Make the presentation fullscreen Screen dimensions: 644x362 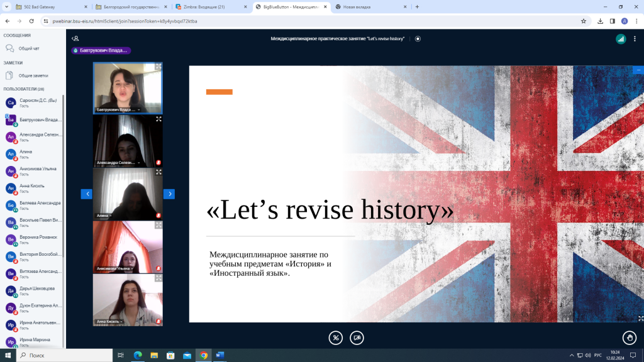point(641,319)
